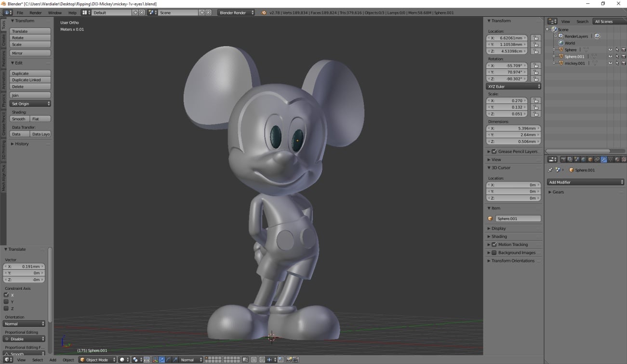Click the Join button
This screenshot has height=364, width=627.
tap(30, 95)
